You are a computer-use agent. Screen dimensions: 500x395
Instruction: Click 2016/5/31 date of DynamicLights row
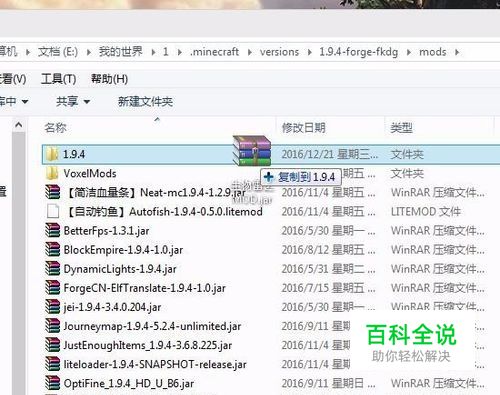328,269
